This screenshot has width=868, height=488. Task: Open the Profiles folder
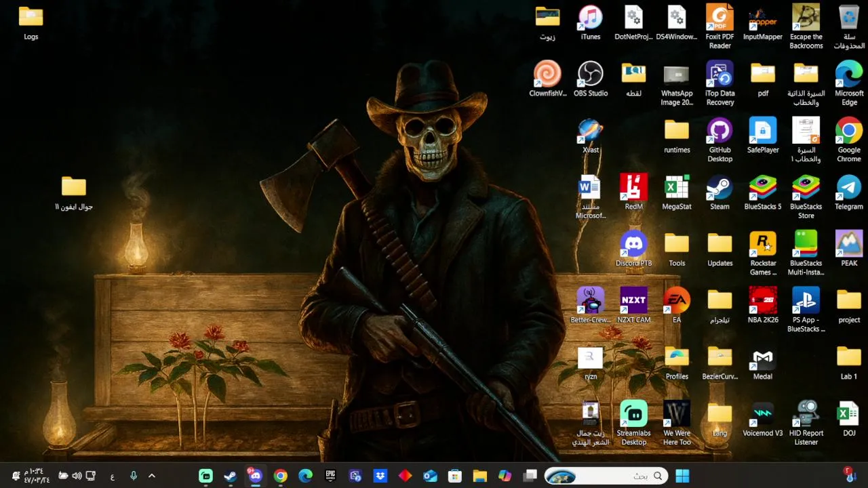click(x=676, y=363)
